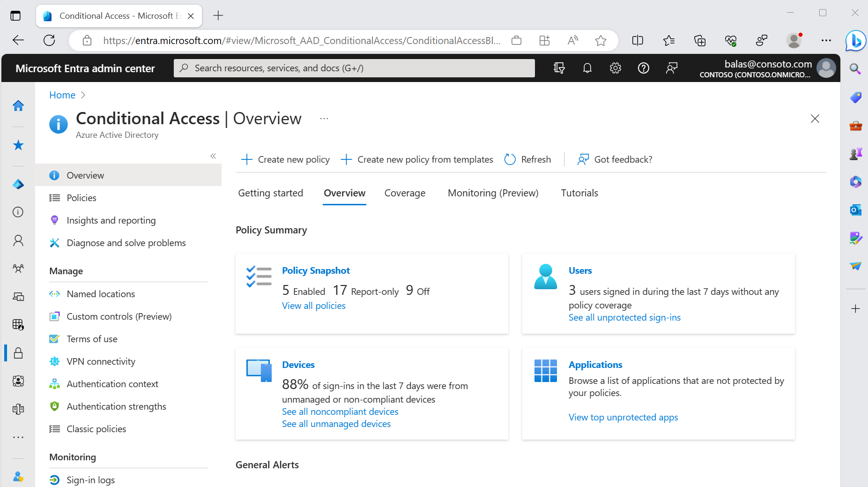868x487 pixels.
Task: Open browser profile avatar
Action: (x=794, y=40)
